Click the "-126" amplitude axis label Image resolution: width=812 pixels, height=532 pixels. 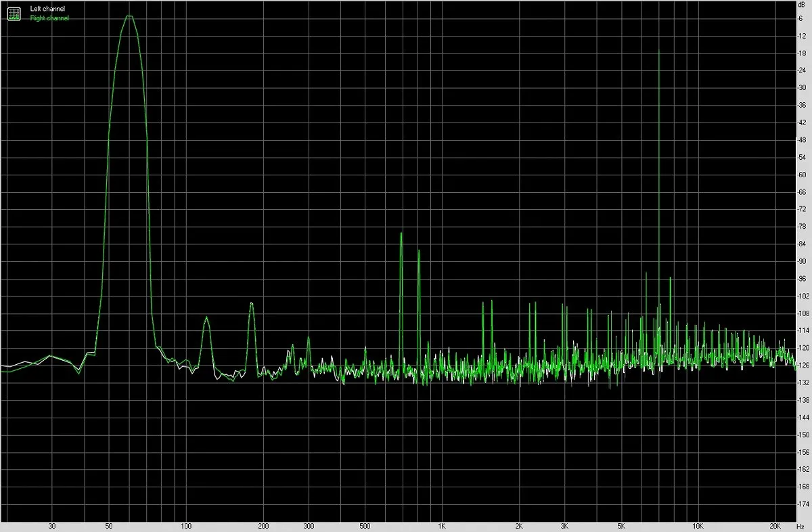click(803, 365)
